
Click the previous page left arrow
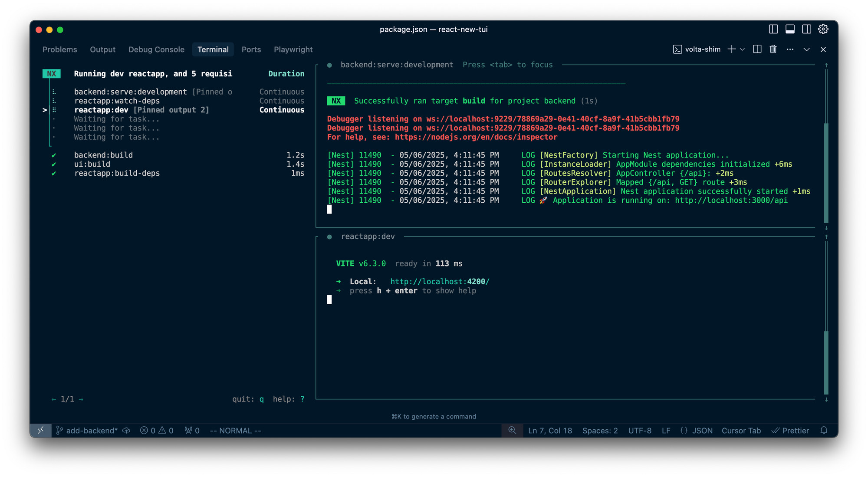[x=54, y=399]
